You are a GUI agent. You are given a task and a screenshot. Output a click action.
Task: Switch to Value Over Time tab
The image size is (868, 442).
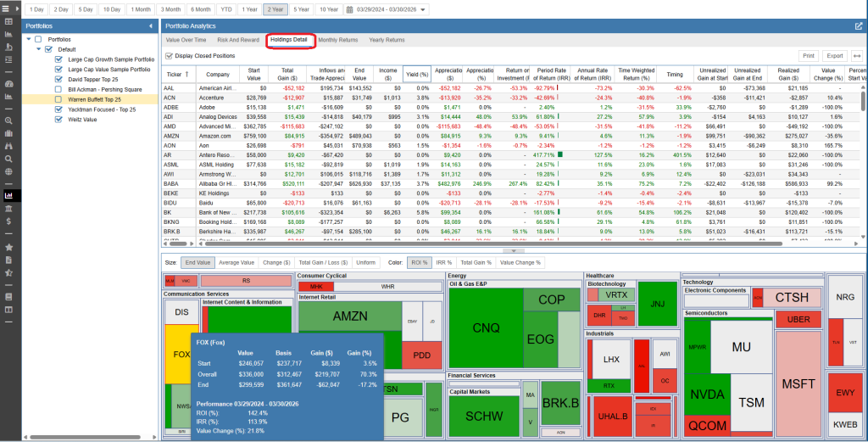tap(186, 40)
